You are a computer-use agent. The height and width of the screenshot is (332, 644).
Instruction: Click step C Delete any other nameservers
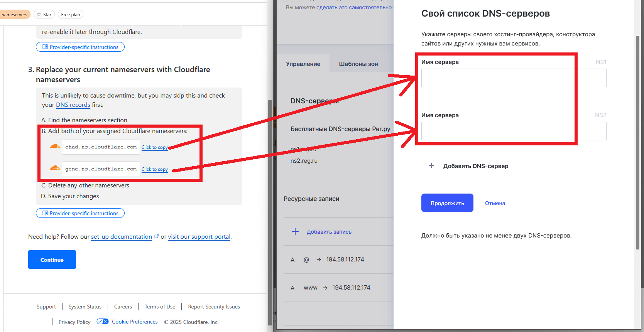tap(85, 185)
